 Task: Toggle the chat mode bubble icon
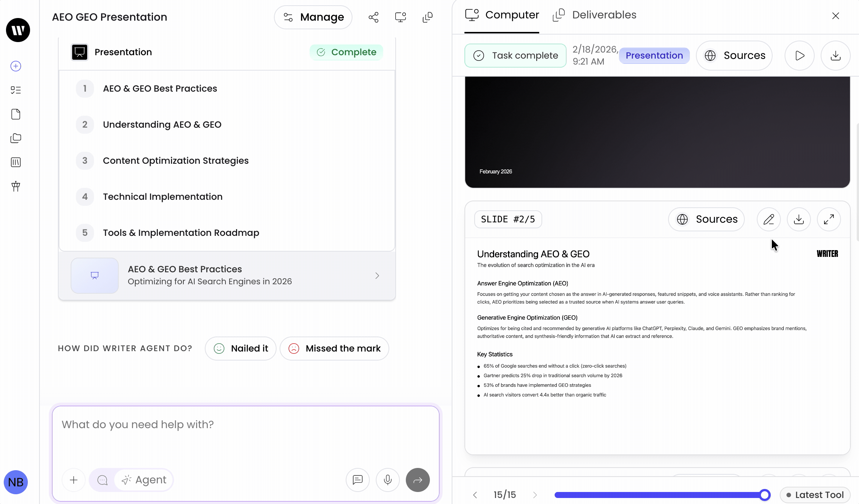click(x=102, y=480)
